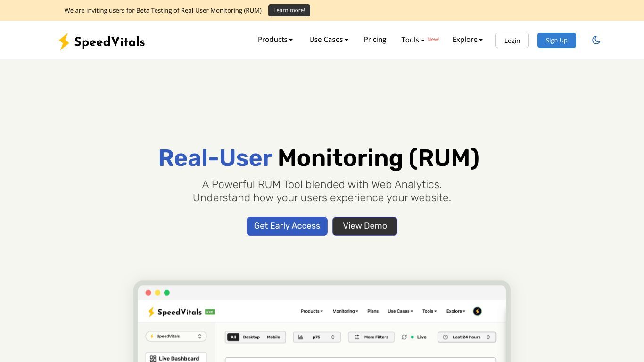Click the Login button
This screenshot has width=644, height=362.
pos(512,41)
